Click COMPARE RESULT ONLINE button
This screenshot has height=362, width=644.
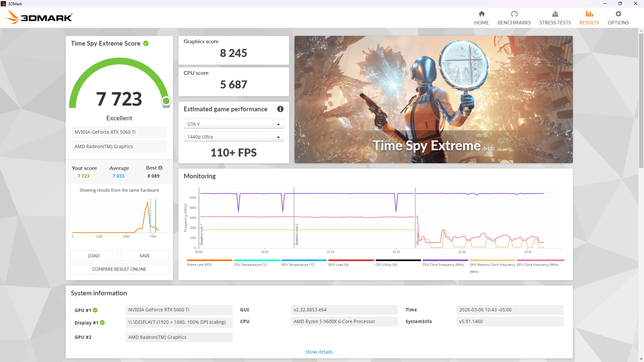click(x=119, y=269)
